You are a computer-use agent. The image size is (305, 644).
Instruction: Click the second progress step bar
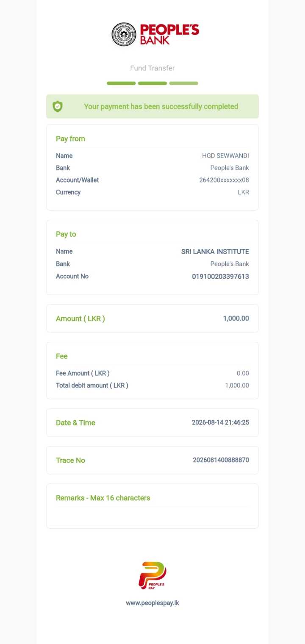(x=152, y=83)
